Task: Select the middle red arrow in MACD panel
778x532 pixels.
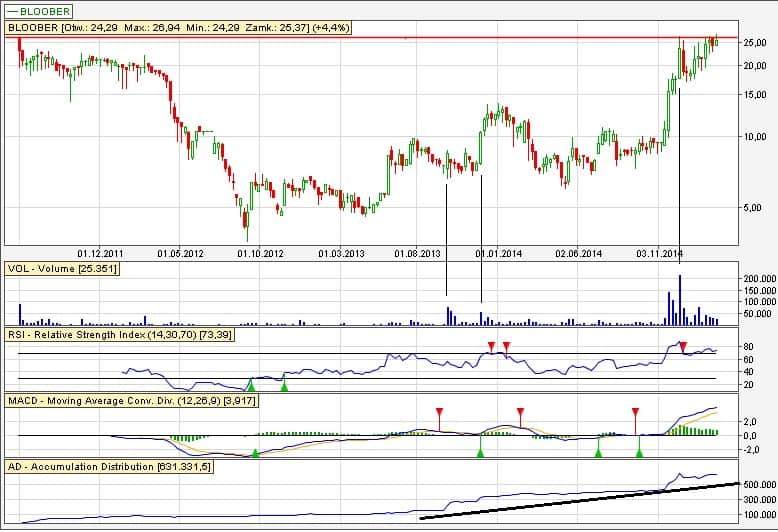Action: pos(520,412)
